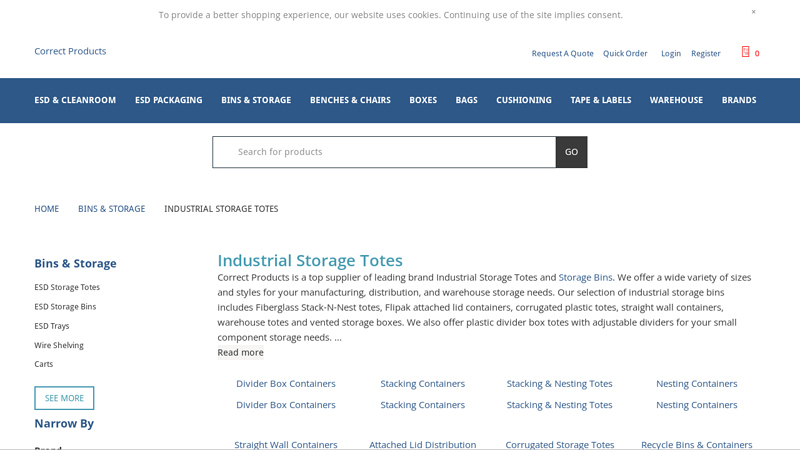This screenshot has height=450, width=800.
Task: Dismiss the cookie notice with X
Action: pyautogui.click(x=753, y=12)
